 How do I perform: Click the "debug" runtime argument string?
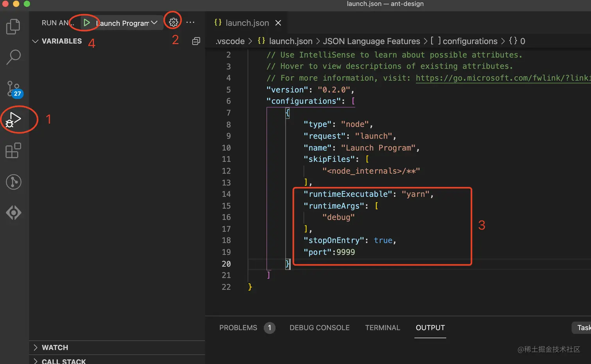coord(338,217)
